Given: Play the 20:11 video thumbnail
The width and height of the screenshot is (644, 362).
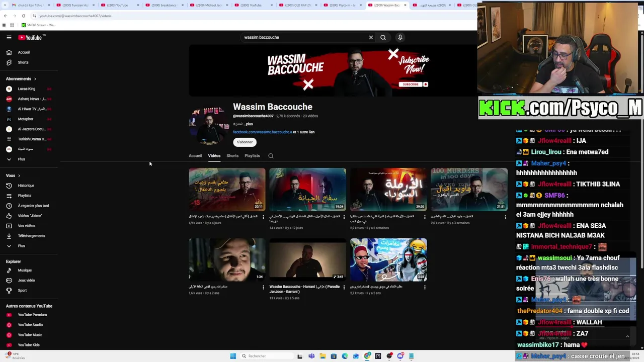Looking at the screenshot, I should click(x=227, y=189).
